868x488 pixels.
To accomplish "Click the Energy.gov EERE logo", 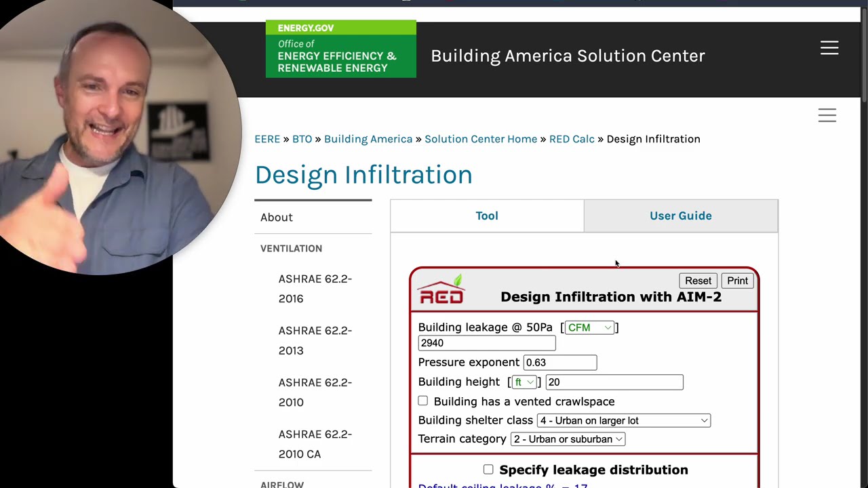I will (x=341, y=49).
